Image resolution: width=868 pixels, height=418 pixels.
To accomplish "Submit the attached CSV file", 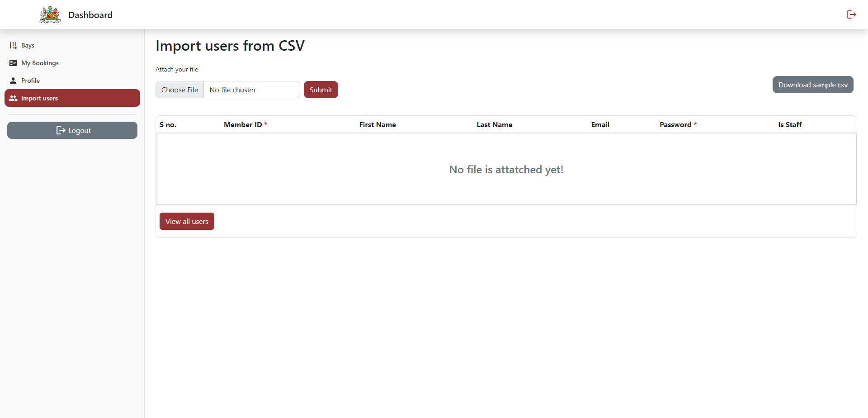I will click(x=321, y=90).
